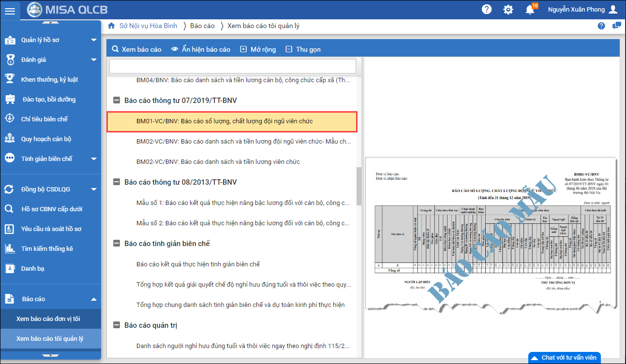Select BM02-VC/BNV danh sách và tiền lương viên chức
The image size is (626, 364).
[218, 161]
